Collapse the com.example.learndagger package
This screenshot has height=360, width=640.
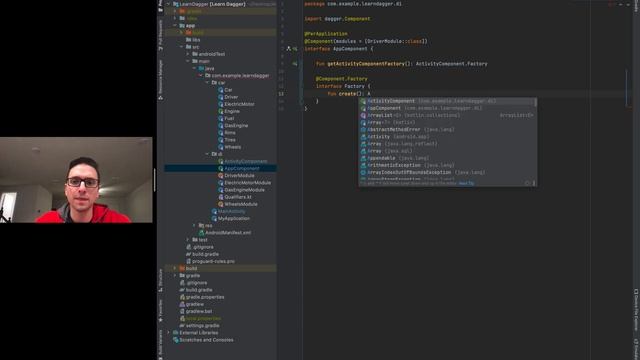tap(201, 76)
